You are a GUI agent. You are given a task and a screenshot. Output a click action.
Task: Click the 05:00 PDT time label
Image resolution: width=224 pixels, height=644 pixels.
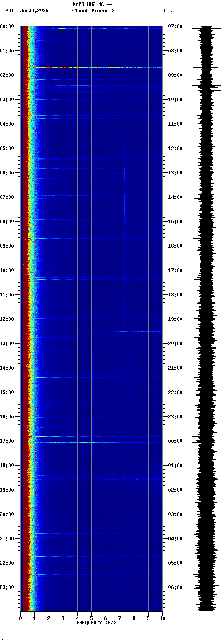tap(7, 148)
